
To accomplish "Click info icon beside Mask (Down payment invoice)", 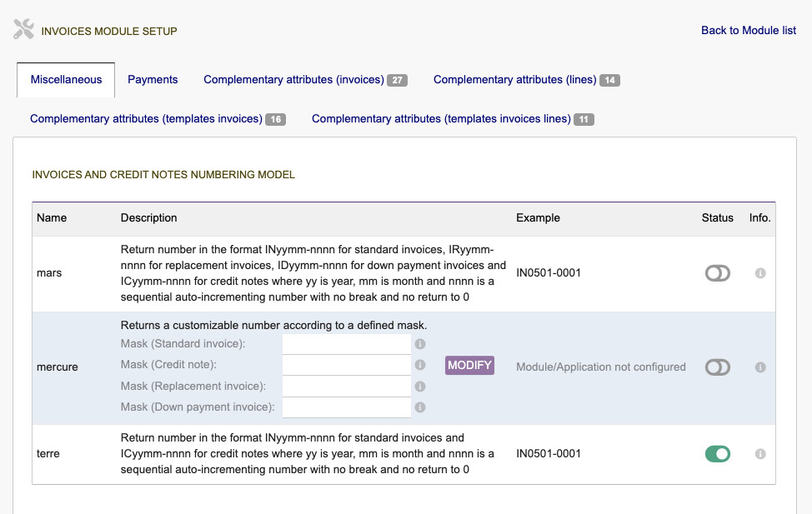I will 420,407.
